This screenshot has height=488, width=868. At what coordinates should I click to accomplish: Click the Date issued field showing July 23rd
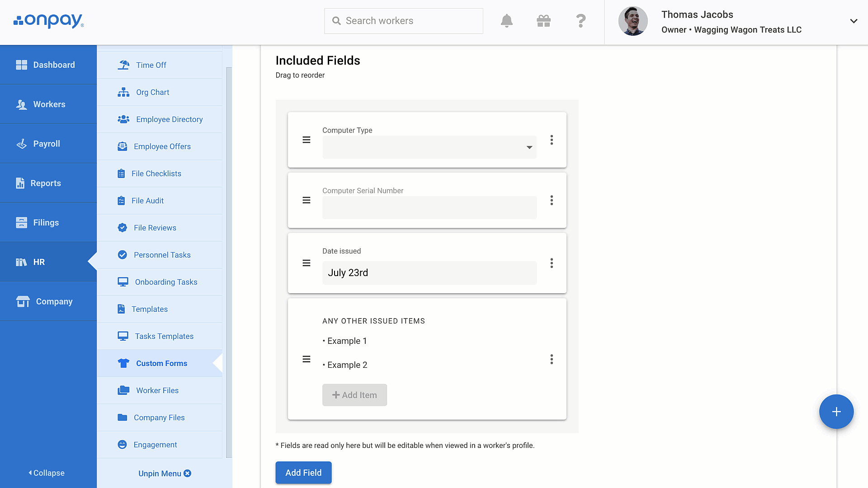coord(429,273)
